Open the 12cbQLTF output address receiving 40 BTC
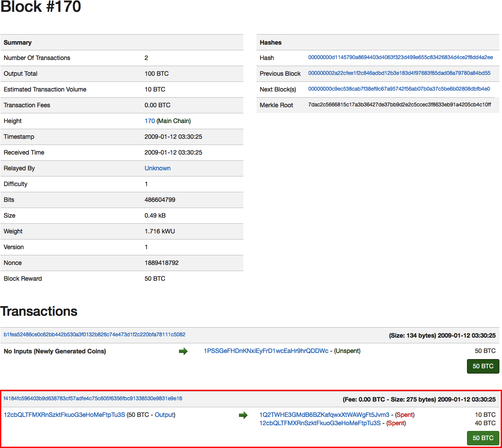This screenshot has height=448, width=502. pos(319,423)
